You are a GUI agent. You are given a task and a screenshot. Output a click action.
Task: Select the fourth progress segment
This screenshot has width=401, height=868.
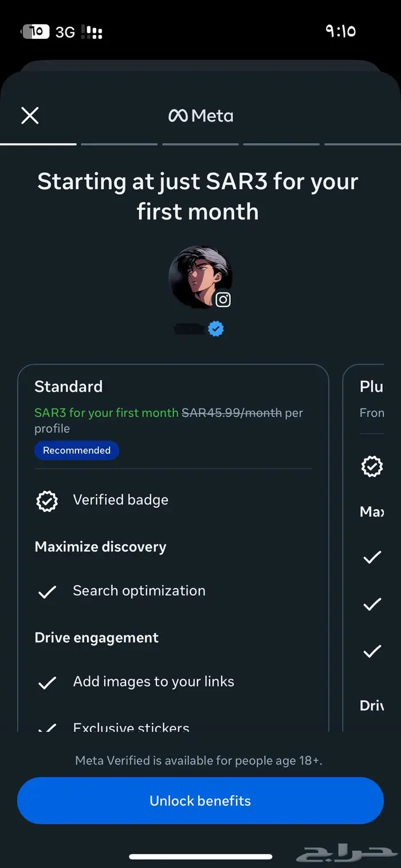coord(281,144)
